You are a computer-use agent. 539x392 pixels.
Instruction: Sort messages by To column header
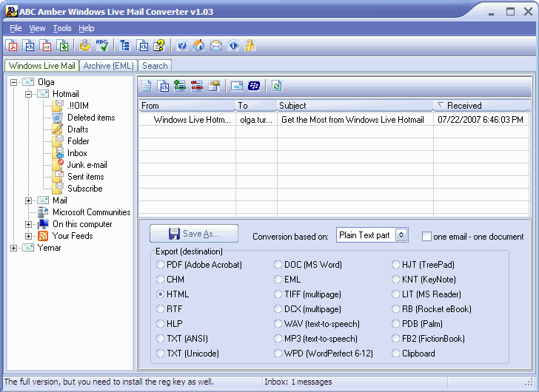(x=256, y=105)
